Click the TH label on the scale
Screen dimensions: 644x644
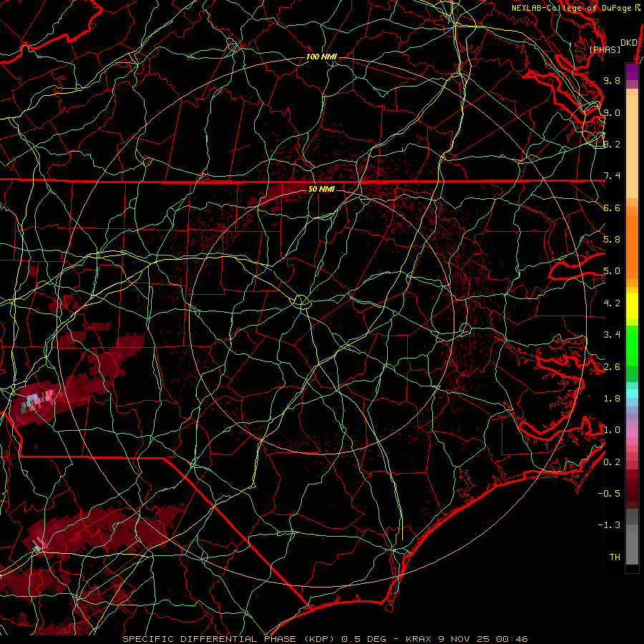click(615, 557)
